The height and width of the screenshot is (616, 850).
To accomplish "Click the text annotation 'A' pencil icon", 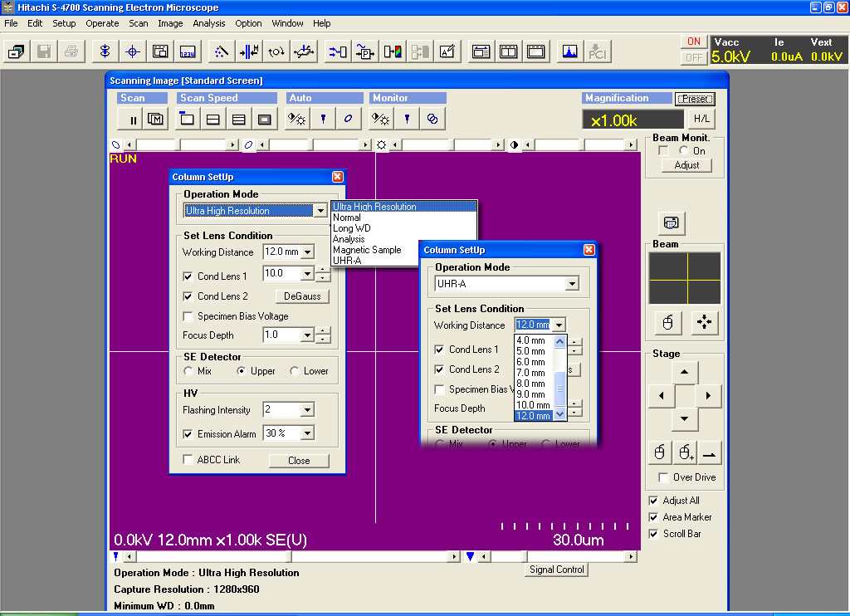I will (x=447, y=52).
